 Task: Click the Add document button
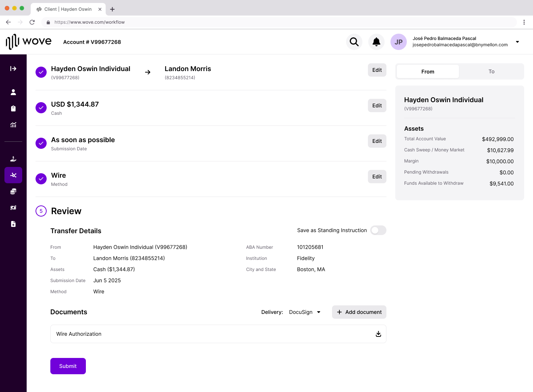(359, 312)
